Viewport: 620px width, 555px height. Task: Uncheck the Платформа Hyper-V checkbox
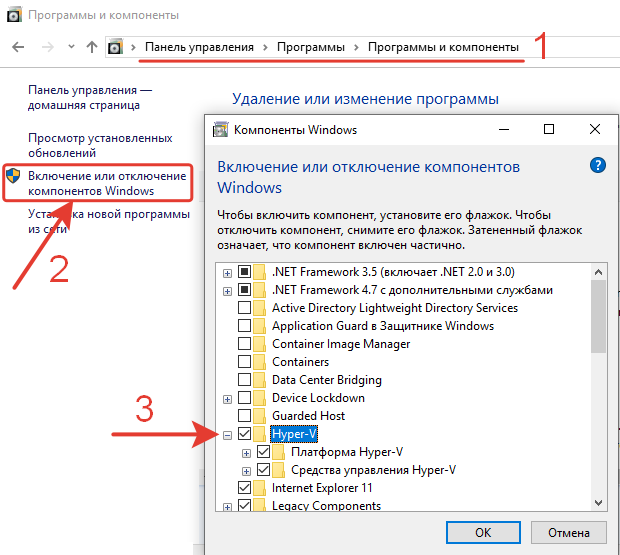pos(263,451)
